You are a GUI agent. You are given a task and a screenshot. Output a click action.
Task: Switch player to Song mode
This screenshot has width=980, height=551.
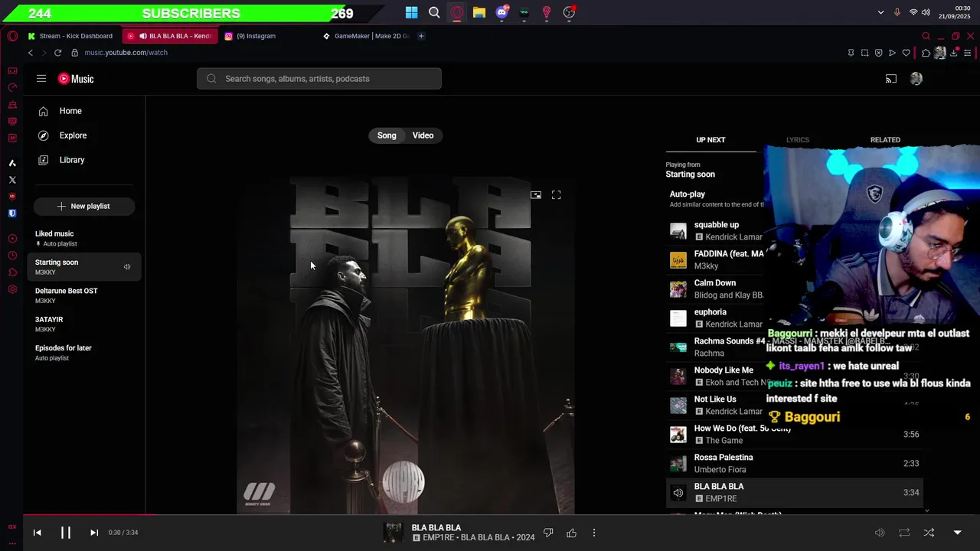coord(387,135)
